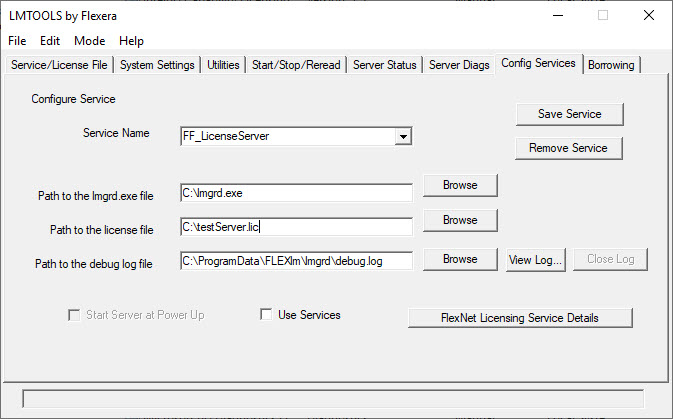Toggle Start Server at Power Up checkbox
The height and width of the screenshot is (419, 673).
click(74, 315)
